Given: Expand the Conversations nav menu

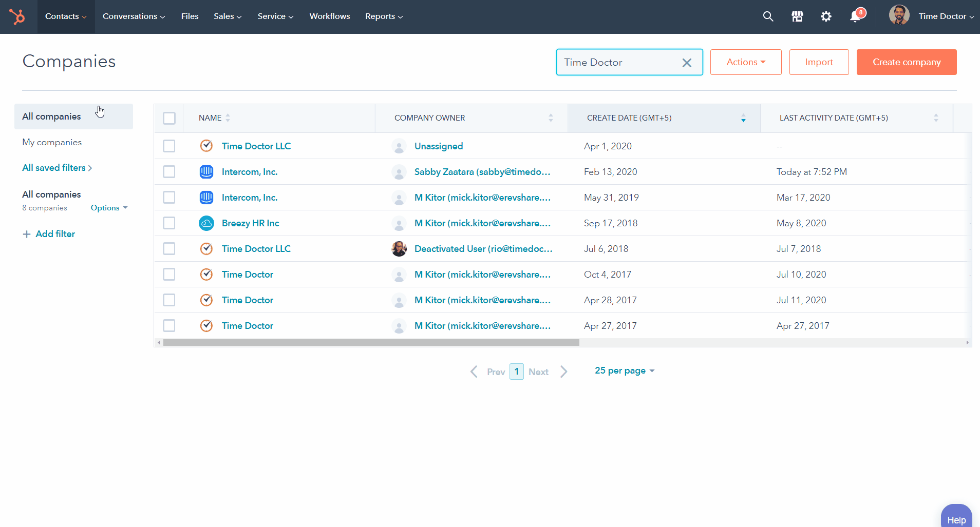Looking at the screenshot, I should coord(134,16).
